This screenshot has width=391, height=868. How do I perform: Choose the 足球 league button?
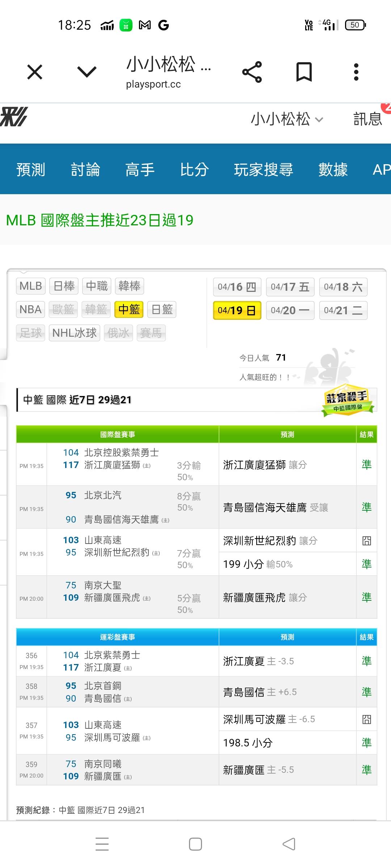[x=30, y=333]
